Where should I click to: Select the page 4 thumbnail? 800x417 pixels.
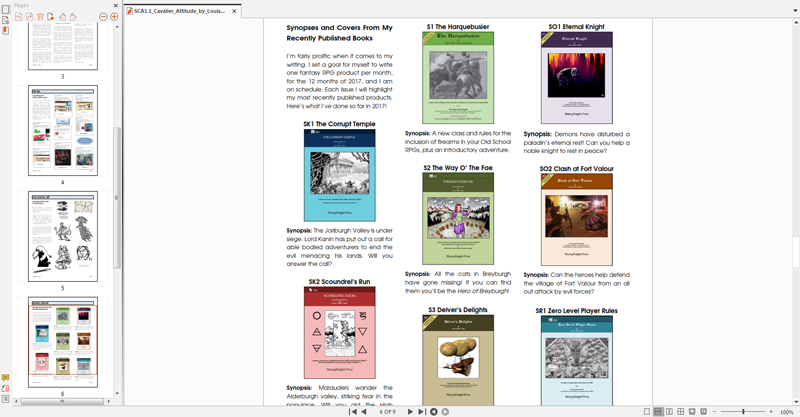62,129
